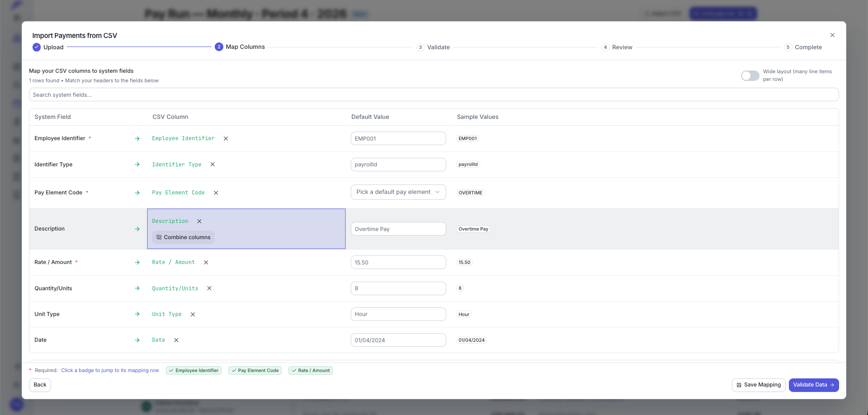Clear the Date column mapping
The image size is (868, 415).
point(176,340)
